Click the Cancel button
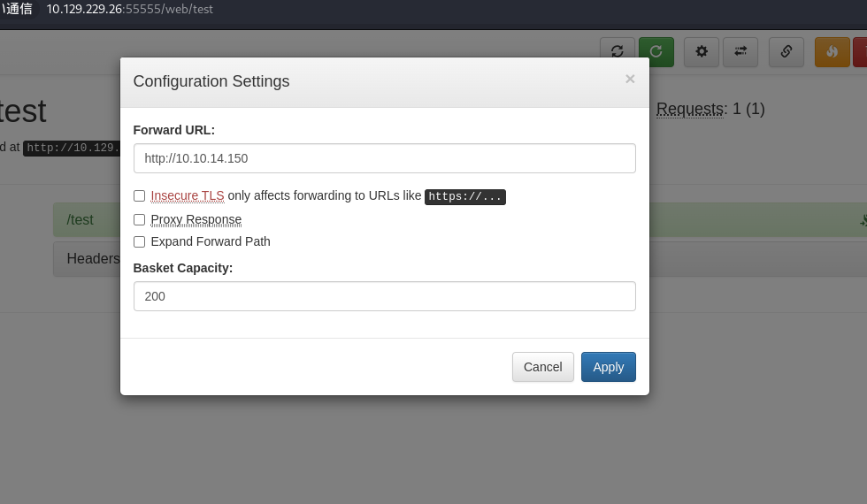This screenshot has height=504, width=867. [x=542, y=367]
